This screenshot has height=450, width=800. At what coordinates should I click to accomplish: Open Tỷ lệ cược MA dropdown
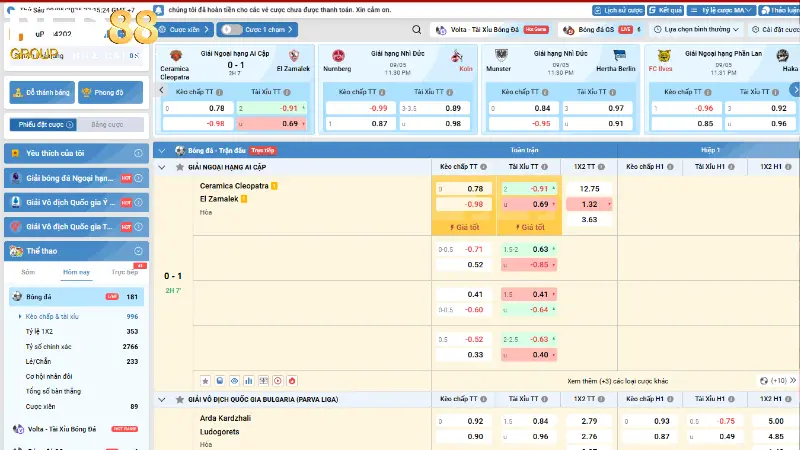click(x=721, y=10)
